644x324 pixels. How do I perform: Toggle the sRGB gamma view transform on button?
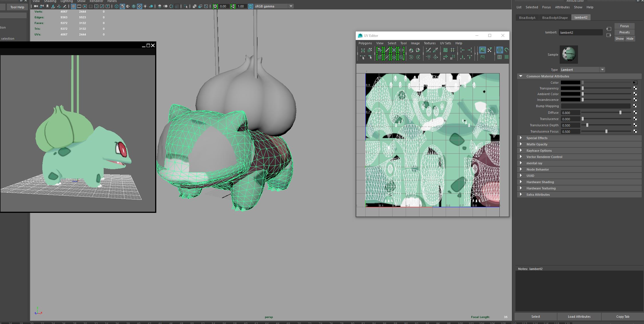click(x=251, y=6)
